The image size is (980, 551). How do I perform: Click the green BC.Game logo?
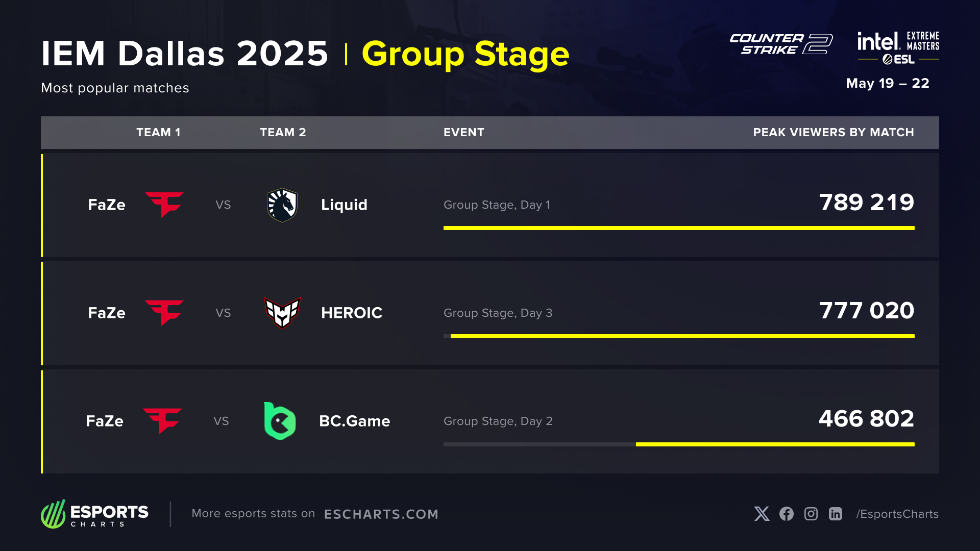[x=280, y=421]
